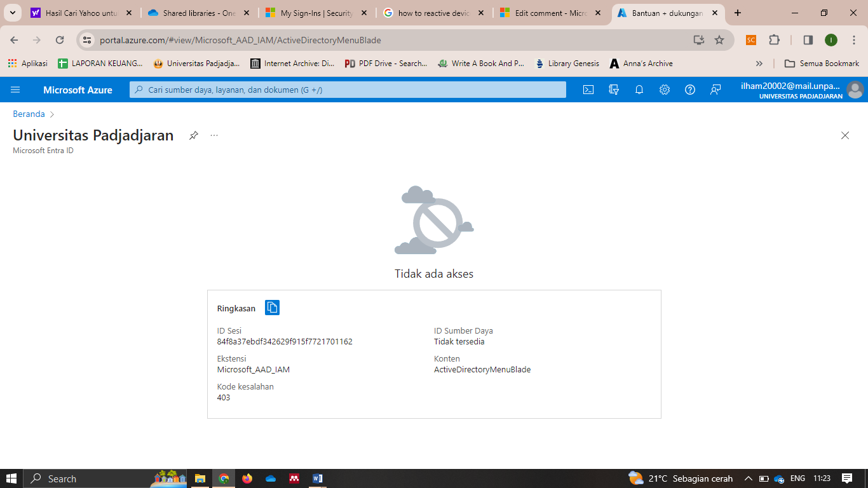Open Chrome profile I avatar

[x=831, y=40]
